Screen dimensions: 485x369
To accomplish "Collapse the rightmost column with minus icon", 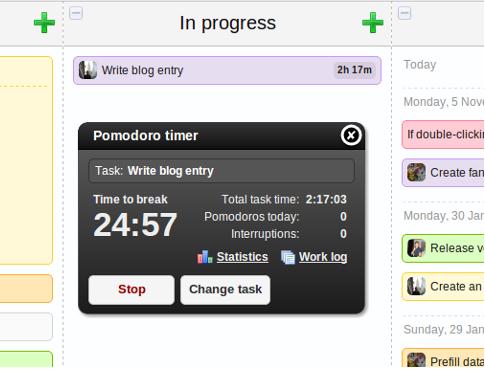I will 404,13.
